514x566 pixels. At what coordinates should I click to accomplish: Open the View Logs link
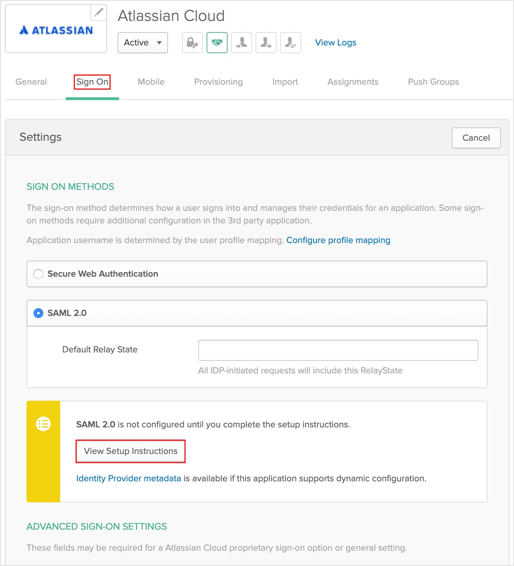point(335,43)
